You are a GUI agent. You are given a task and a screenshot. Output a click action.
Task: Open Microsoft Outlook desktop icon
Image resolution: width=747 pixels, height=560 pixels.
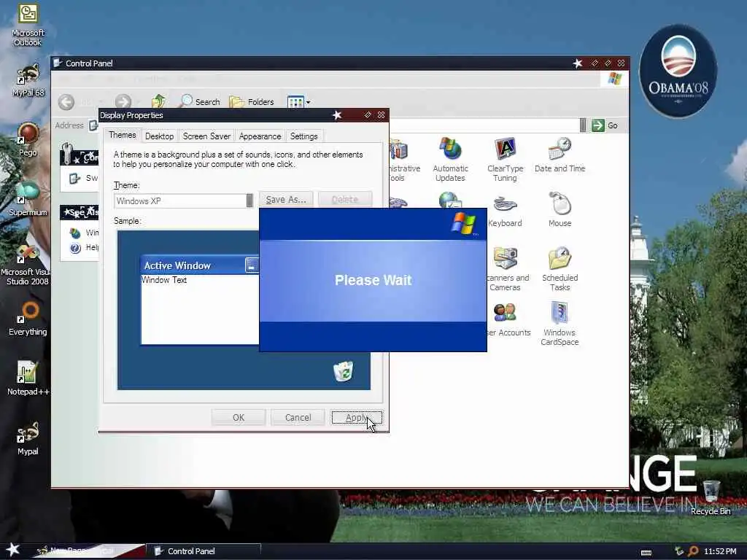coord(28,25)
